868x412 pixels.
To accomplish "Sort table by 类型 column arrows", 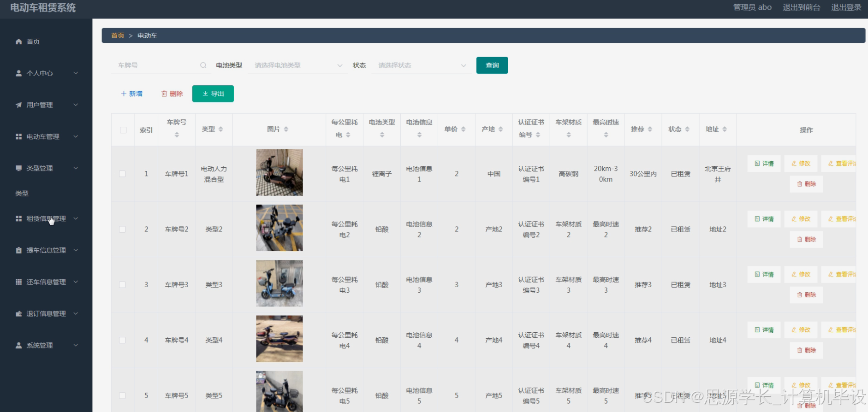I will click(220, 129).
